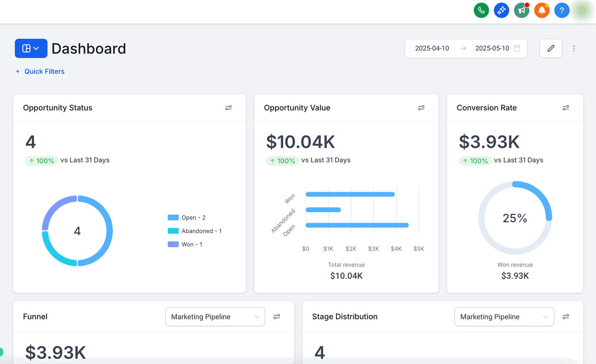Open Conversion Rate widget filter settings
Screen dimensions: 596x364
[566, 108]
